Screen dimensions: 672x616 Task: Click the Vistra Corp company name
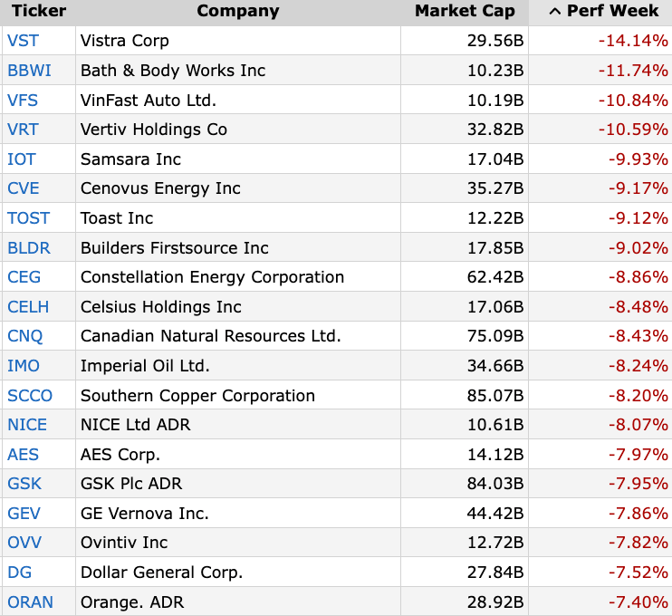125,41
